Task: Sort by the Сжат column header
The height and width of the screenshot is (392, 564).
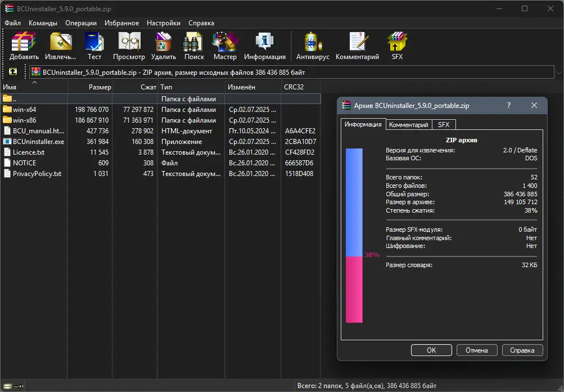Action: 135,87
